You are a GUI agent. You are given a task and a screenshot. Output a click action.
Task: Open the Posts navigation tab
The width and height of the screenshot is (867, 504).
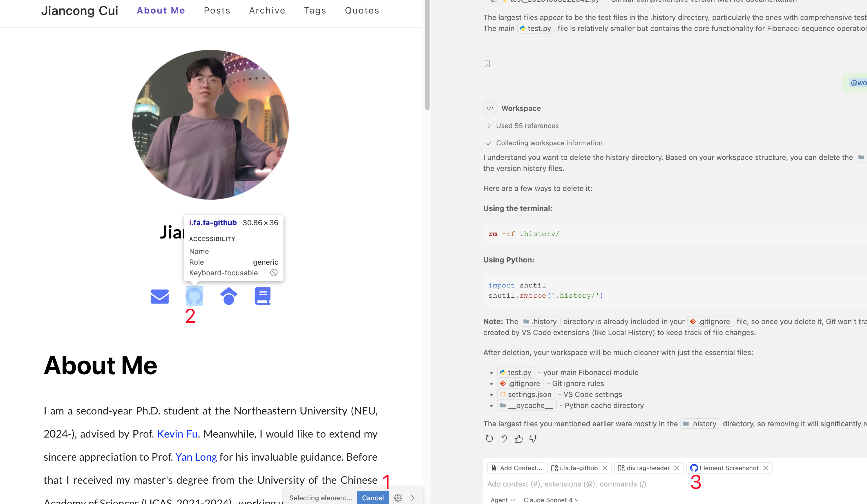(217, 11)
